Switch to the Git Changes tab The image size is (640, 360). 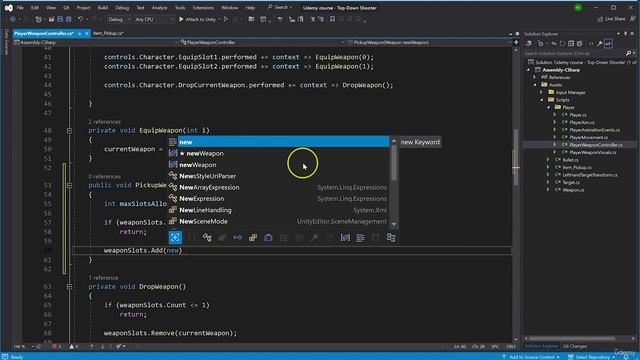click(575, 346)
